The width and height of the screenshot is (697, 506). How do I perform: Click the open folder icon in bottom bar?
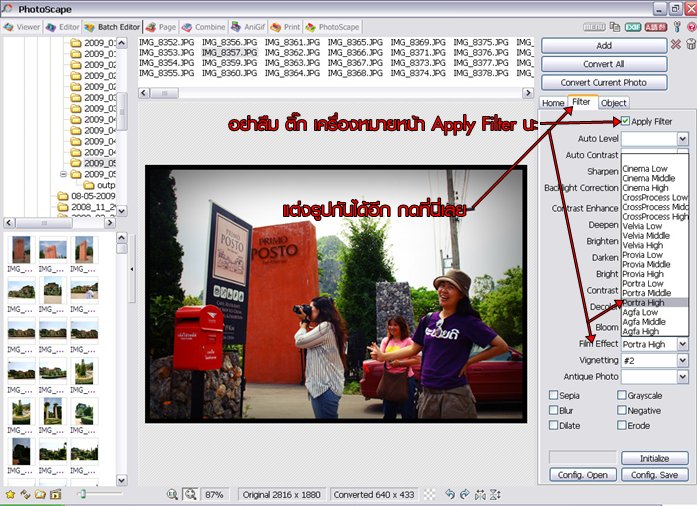tap(40, 494)
